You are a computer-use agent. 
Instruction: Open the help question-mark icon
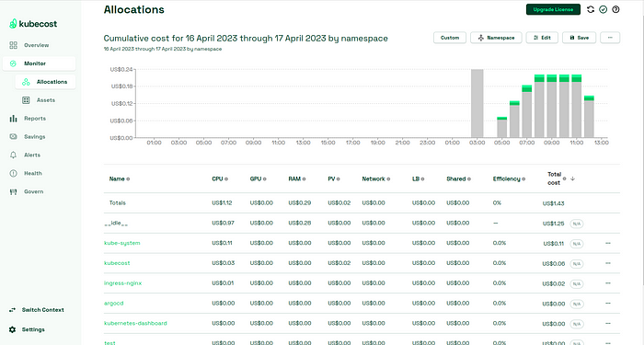pos(615,9)
